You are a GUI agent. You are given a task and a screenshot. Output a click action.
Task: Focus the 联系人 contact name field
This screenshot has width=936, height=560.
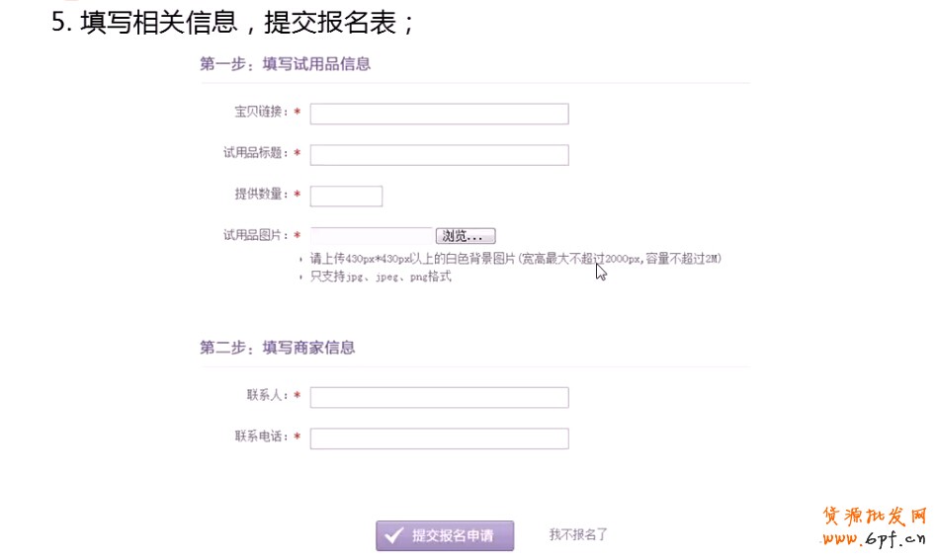point(439,397)
